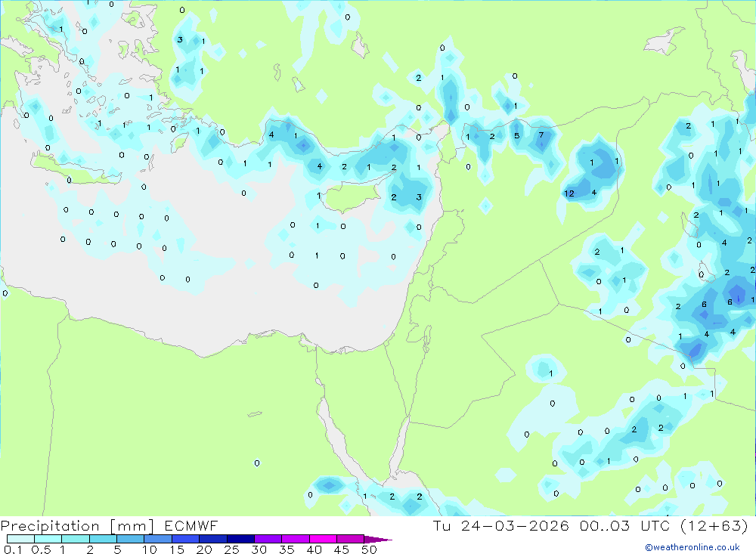Image resolution: width=756 pixels, height=554 pixels.
Task: Click the '25' legend scale label
Action: (x=232, y=549)
